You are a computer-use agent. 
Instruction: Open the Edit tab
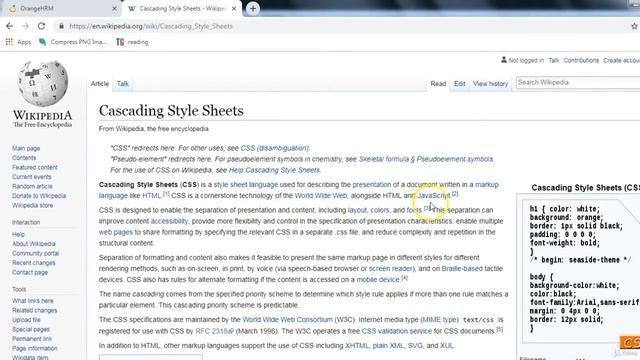(x=460, y=84)
